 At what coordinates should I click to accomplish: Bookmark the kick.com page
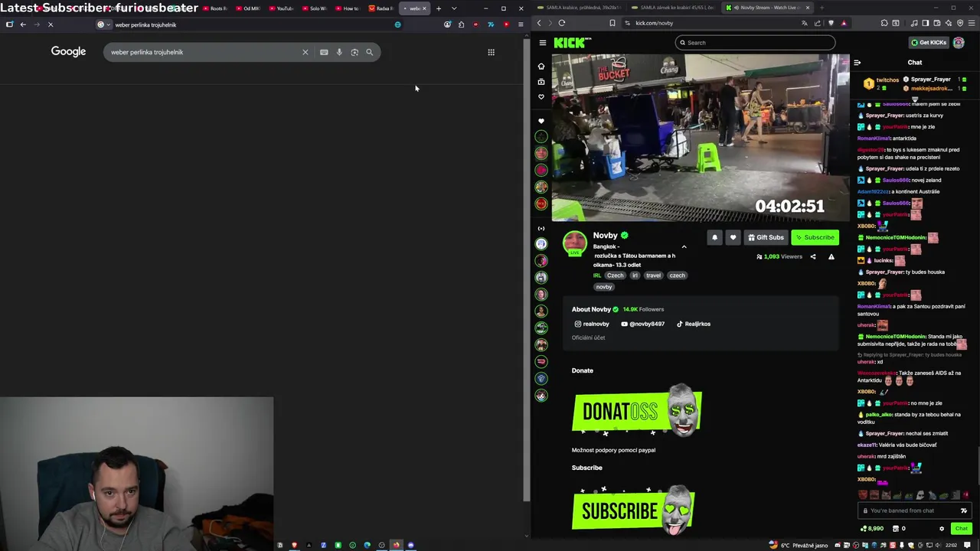pos(612,23)
